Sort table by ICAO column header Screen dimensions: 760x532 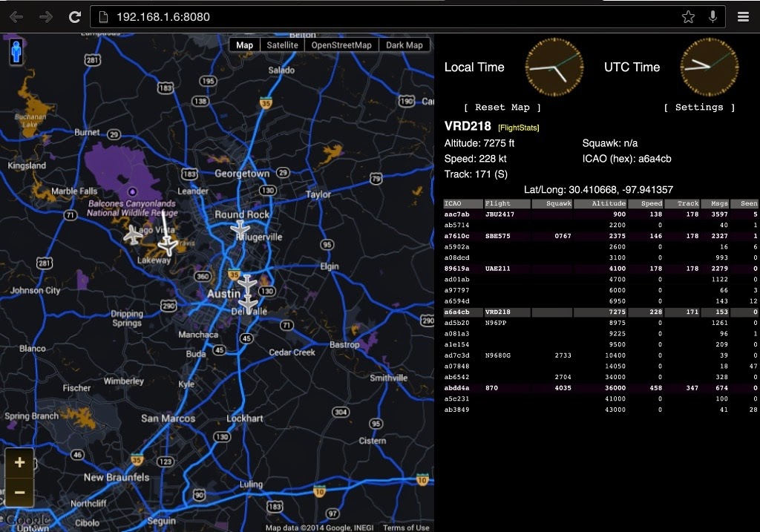coord(463,203)
